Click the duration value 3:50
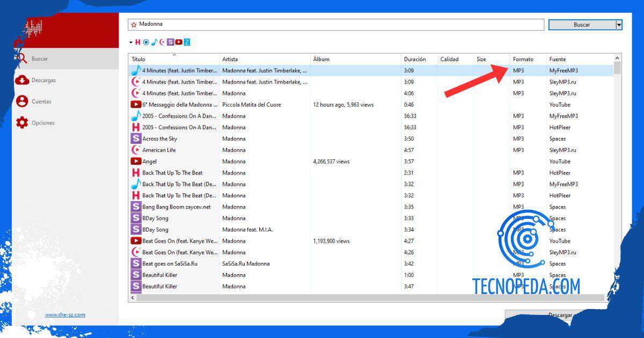Screen dimensions: 644x338 (409, 138)
